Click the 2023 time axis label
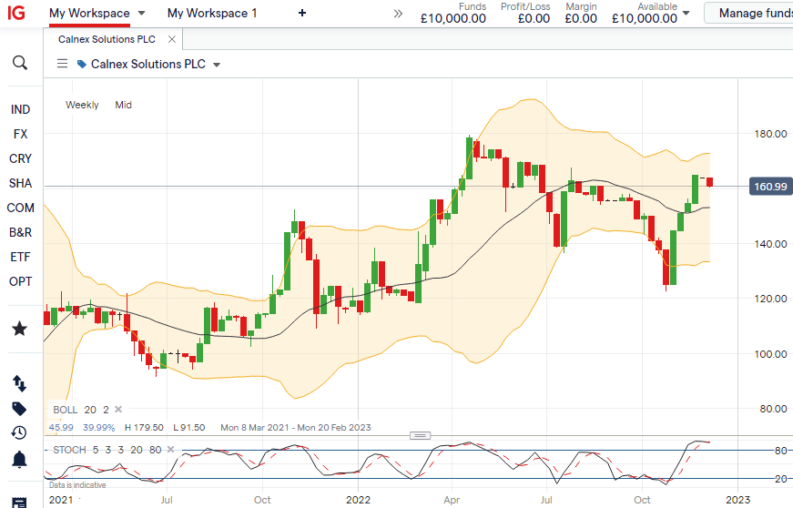The height and width of the screenshot is (508, 793). pyautogui.click(x=737, y=500)
